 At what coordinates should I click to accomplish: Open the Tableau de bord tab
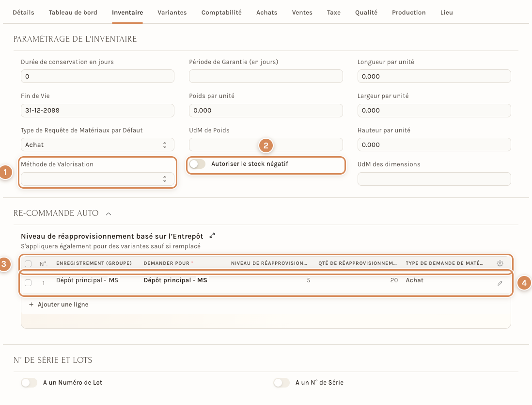[x=73, y=13]
